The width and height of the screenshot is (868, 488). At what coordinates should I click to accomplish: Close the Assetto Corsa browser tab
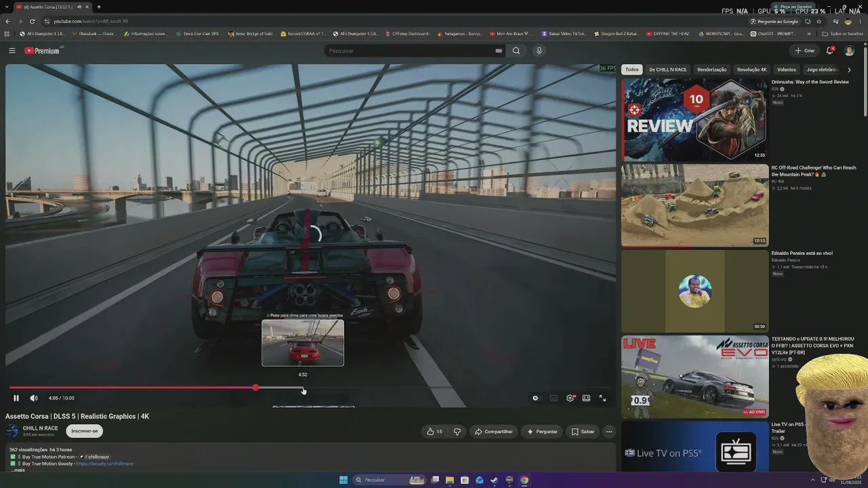coord(87,7)
